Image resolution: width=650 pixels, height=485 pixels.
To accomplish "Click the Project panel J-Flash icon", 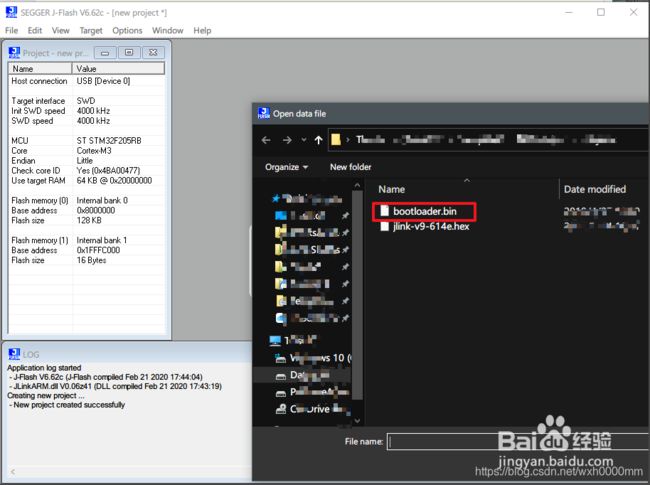I will [14, 53].
